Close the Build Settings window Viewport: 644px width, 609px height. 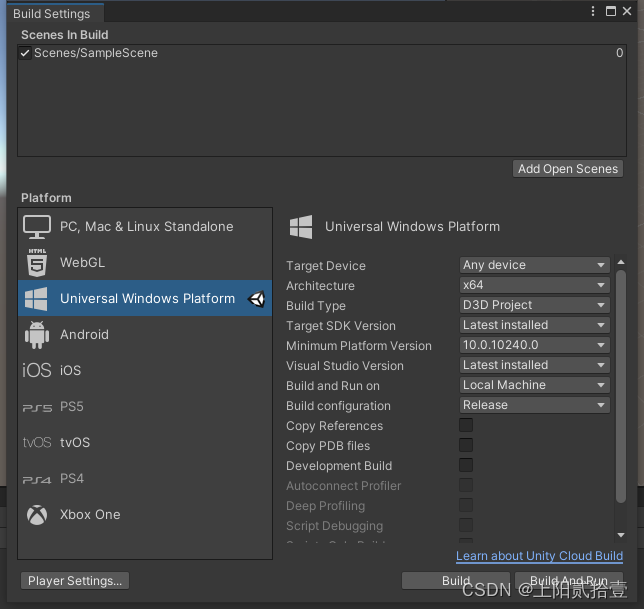point(627,11)
